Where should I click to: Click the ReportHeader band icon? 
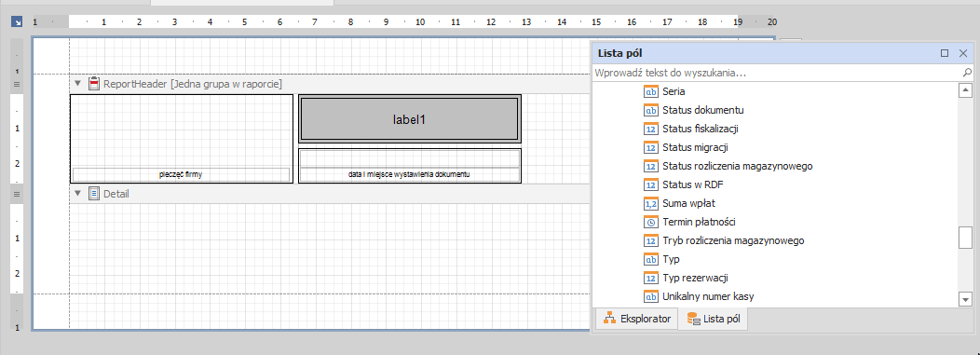pos(94,84)
